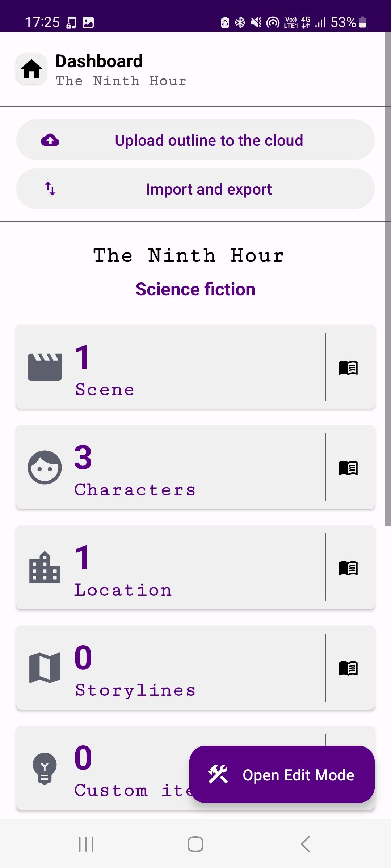This screenshot has width=391, height=868.
Task: Tap the Android recent apps button
Action: tap(86, 844)
